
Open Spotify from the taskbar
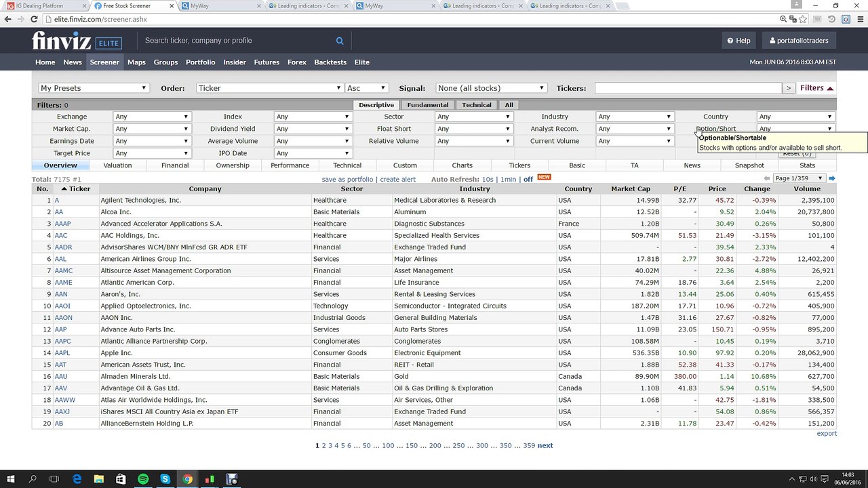coord(143,479)
